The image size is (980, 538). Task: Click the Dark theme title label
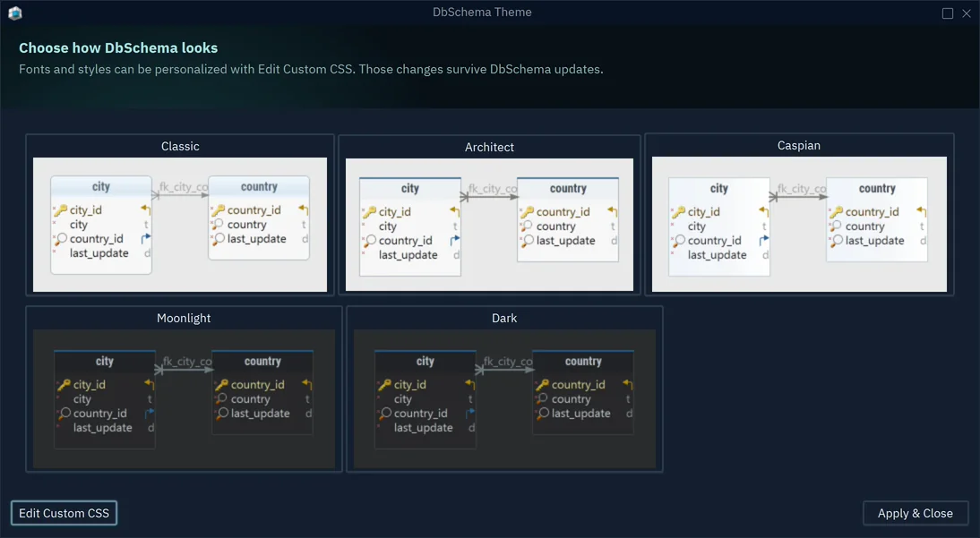tap(504, 318)
